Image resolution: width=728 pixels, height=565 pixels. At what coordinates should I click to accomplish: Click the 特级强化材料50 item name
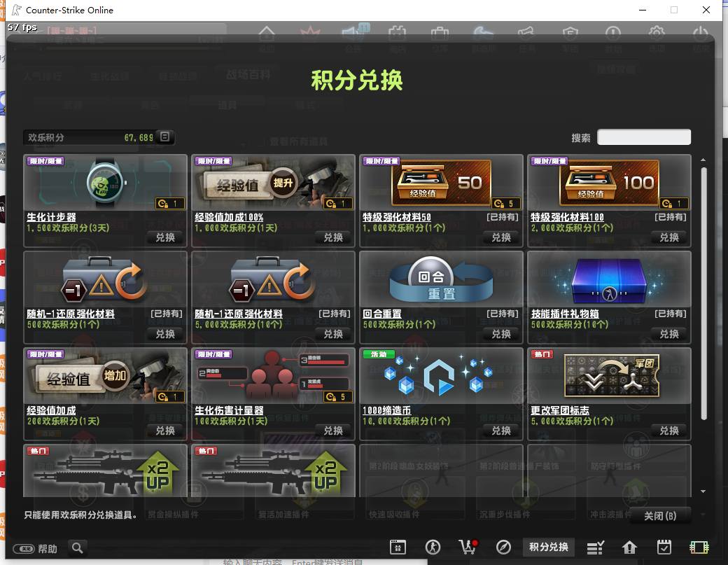396,217
